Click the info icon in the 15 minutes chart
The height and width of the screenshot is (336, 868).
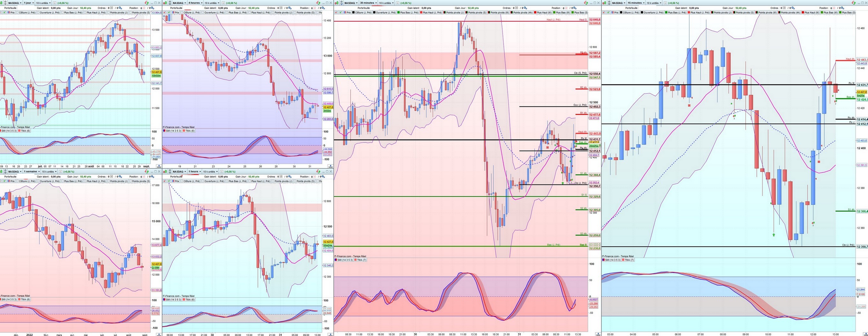coord(666,3)
